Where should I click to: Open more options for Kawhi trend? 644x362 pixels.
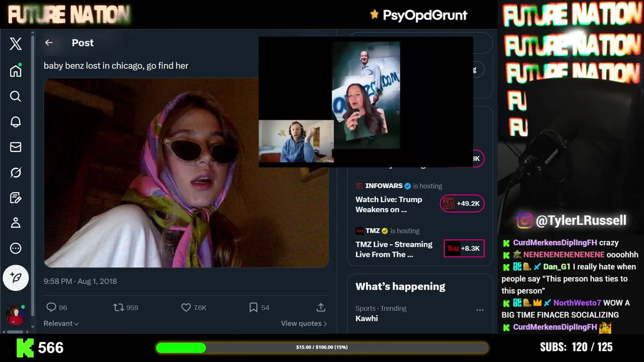479,310
